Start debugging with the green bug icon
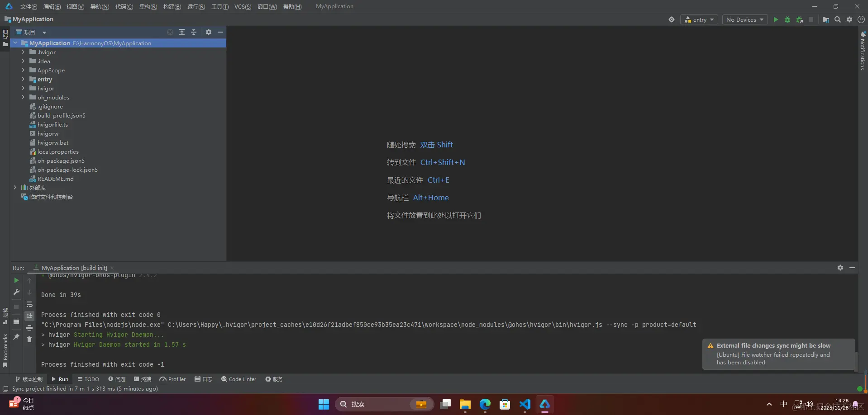This screenshot has height=415, width=868. click(x=787, y=19)
